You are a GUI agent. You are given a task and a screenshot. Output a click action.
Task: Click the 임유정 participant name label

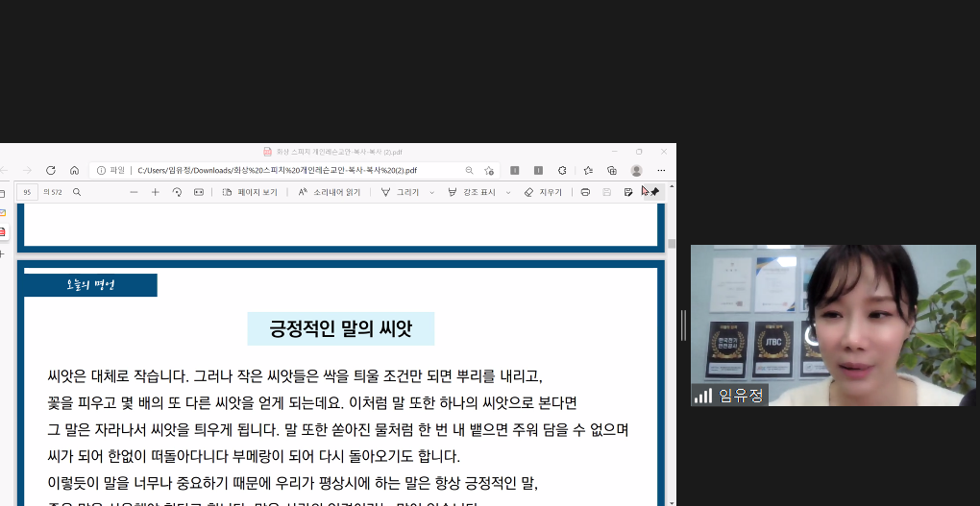(x=742, y=396)
